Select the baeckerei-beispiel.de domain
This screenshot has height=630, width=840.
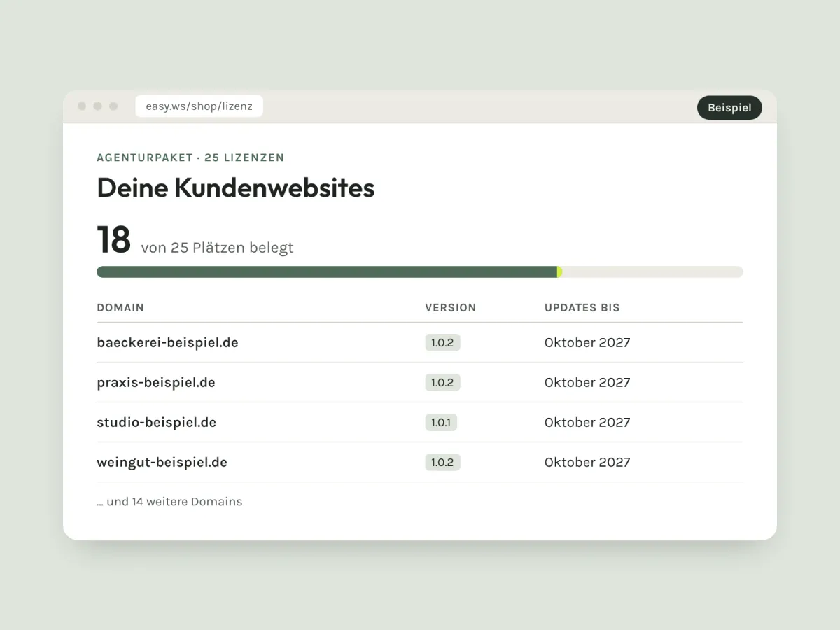pos(167,342)
